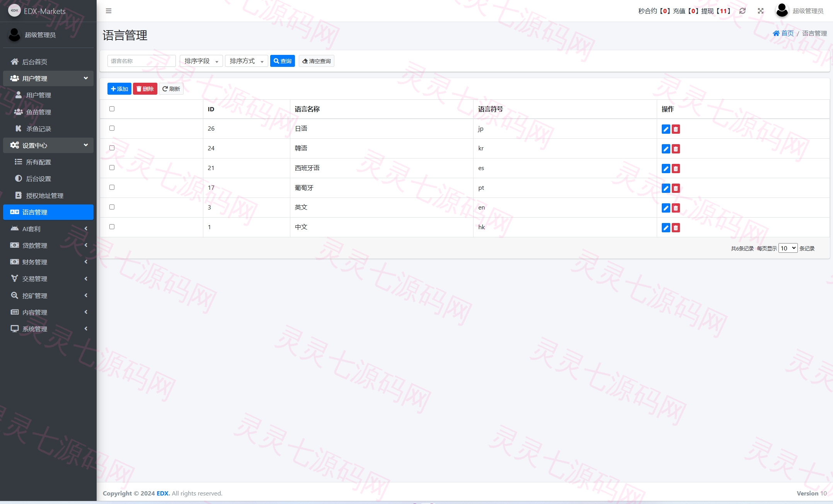The width and height of the screenshot is (833, 504).
Task: Click the fullscreen expand icon
Action: (x=760, y=11)
